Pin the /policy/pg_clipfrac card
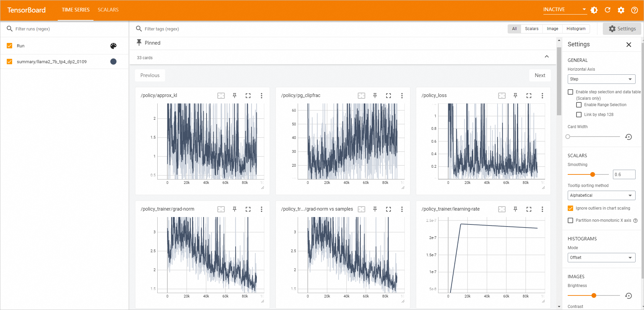Screen dimensions: 644x310 click(x=375, y=96)
